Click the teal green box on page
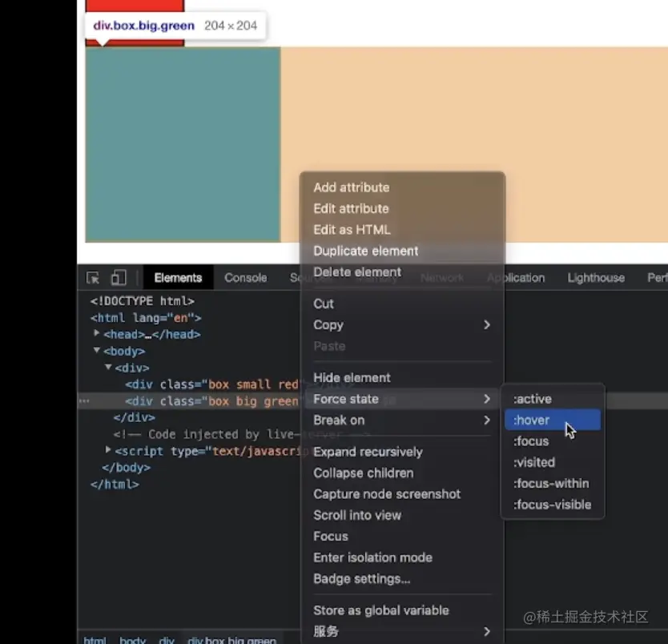Screen dimensions: 668x644 [x=183, y=144]
